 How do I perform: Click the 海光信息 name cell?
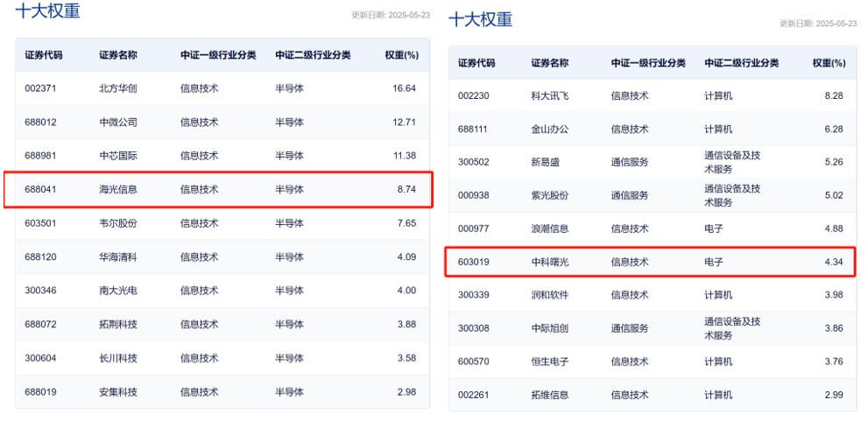pos(118,189)
